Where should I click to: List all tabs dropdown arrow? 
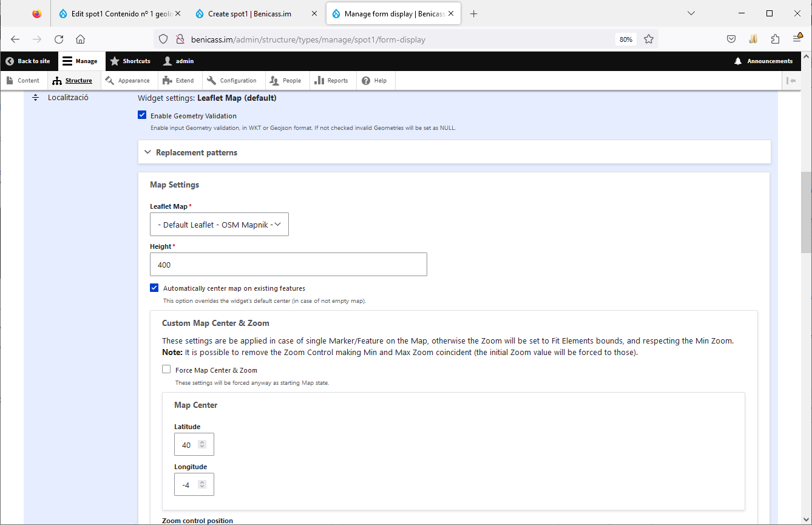pyautogui.click(x=691, y=13)
